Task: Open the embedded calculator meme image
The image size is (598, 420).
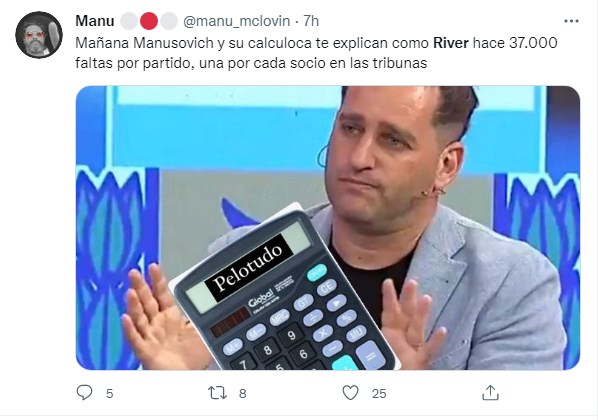Action: (328, 228)
